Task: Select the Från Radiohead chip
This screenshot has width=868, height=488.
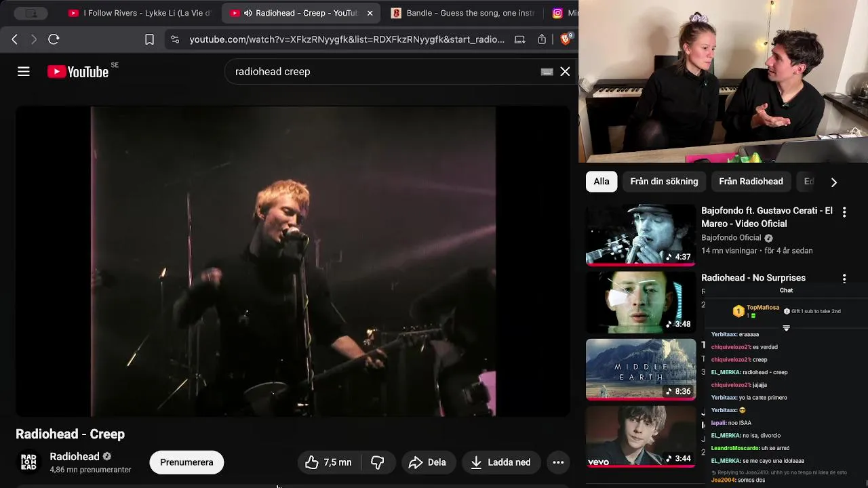Action: [751, 181]
